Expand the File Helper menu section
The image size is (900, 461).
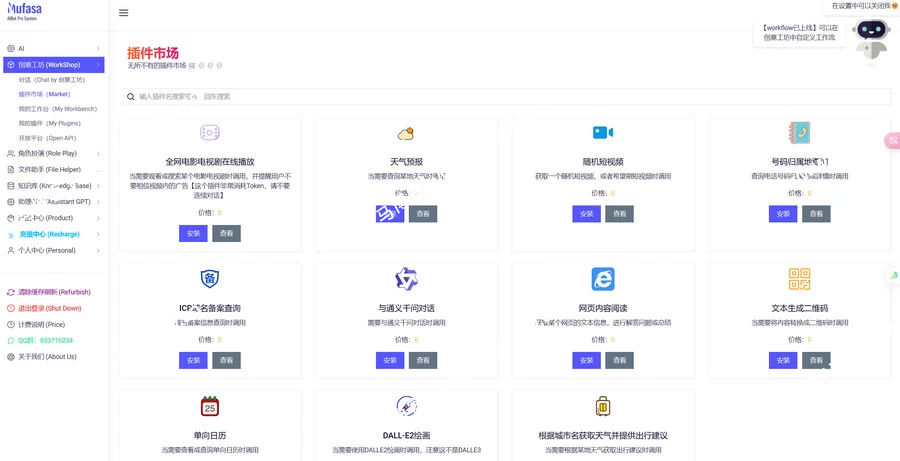54,169
